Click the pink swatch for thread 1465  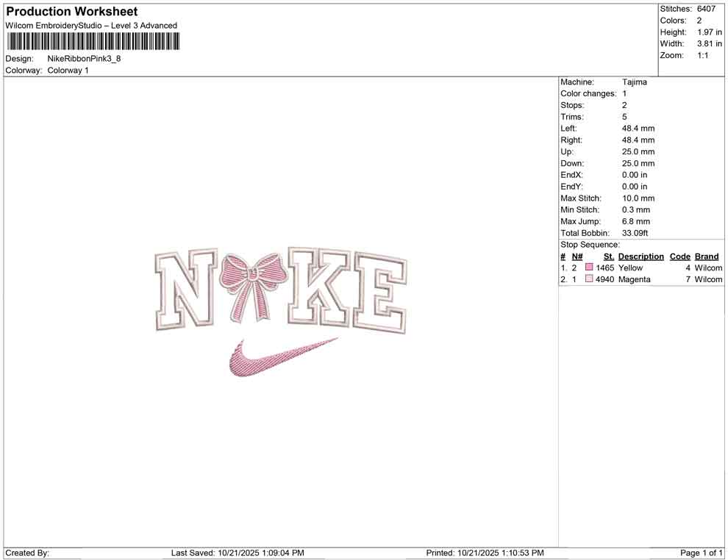(589, 268)
